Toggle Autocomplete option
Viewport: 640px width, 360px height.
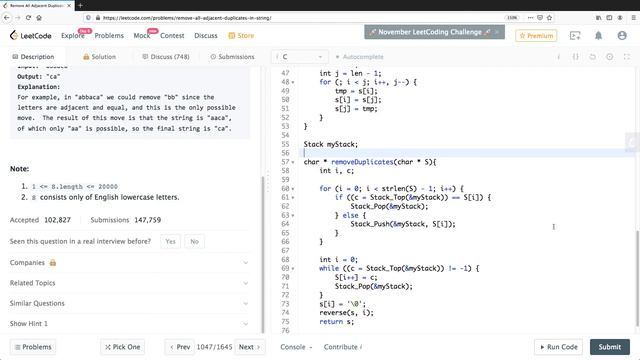[x=359, y=57]
